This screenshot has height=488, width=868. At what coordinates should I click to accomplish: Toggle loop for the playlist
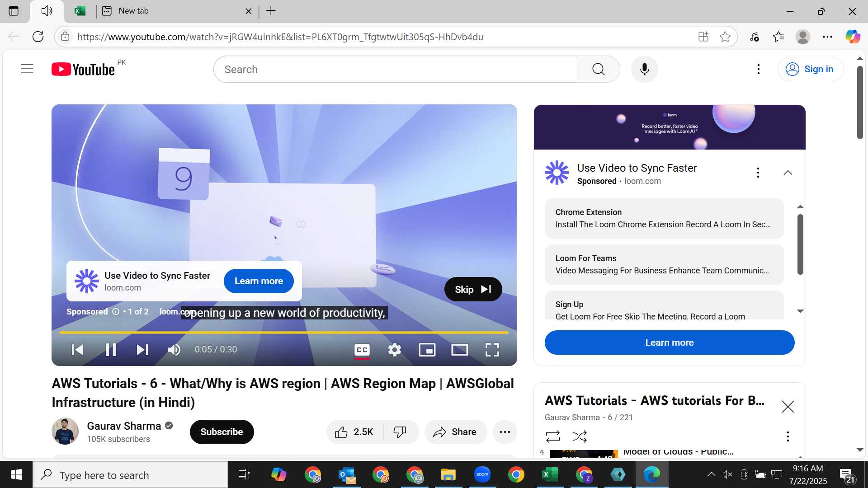coord(552,436)
